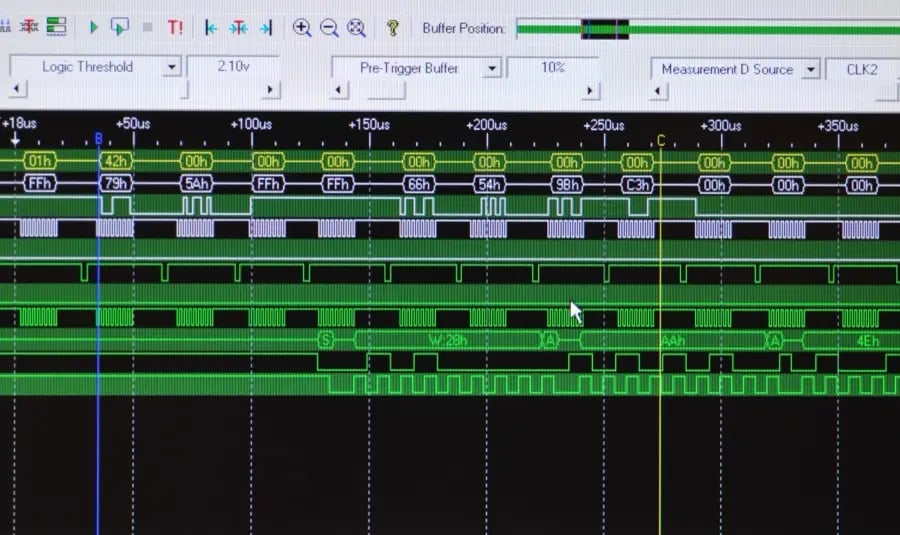
Task: Click the red crossed signal icon
Action: coord(29,26)
